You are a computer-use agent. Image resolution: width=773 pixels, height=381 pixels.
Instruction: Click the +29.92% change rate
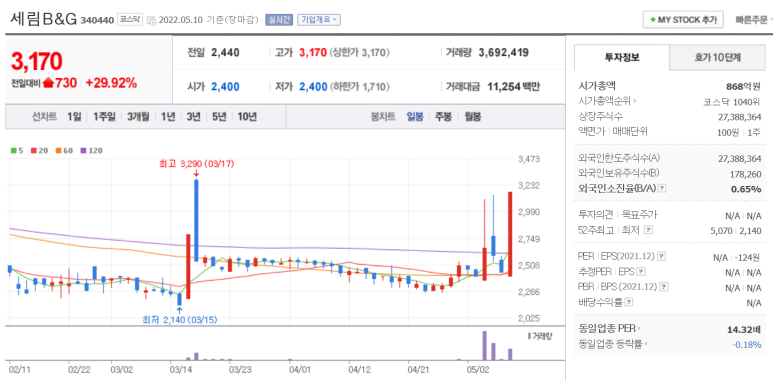(111, 83)
